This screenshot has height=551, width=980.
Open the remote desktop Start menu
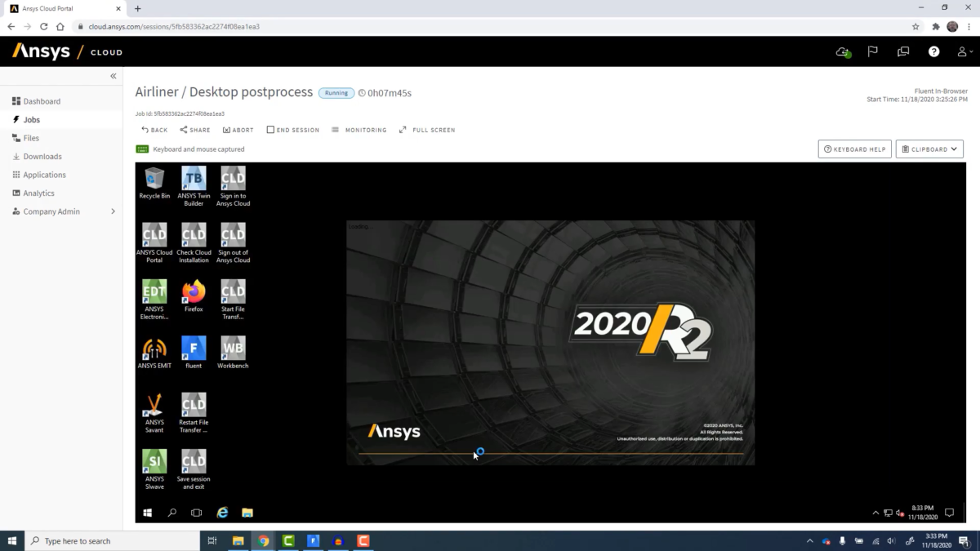click(x=148, y=513)
